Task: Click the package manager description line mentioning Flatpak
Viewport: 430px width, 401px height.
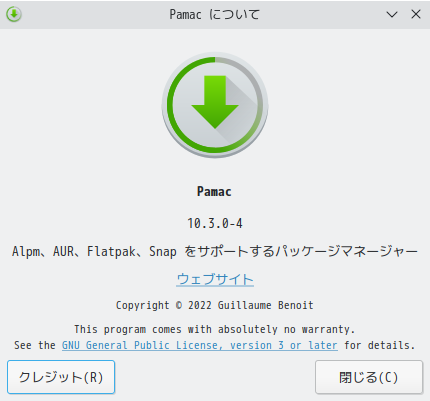Action: (x=215, y=251)
